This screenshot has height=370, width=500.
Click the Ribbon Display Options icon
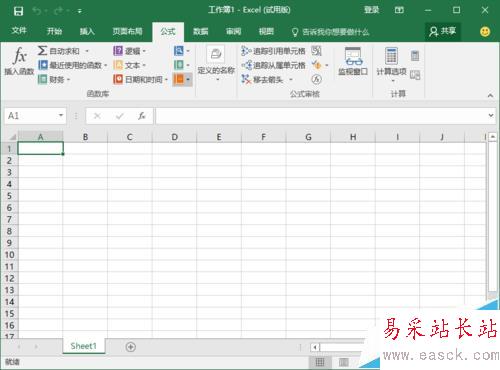[399, 10]
